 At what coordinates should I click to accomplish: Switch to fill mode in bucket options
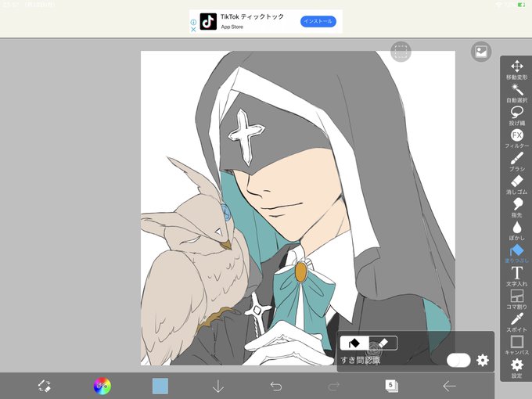[x=354, y=343]
